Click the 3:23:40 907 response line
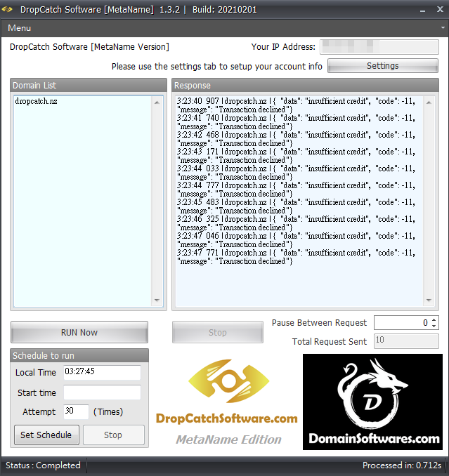The height and width of the screenshot is (476, 449). (296, 105)
